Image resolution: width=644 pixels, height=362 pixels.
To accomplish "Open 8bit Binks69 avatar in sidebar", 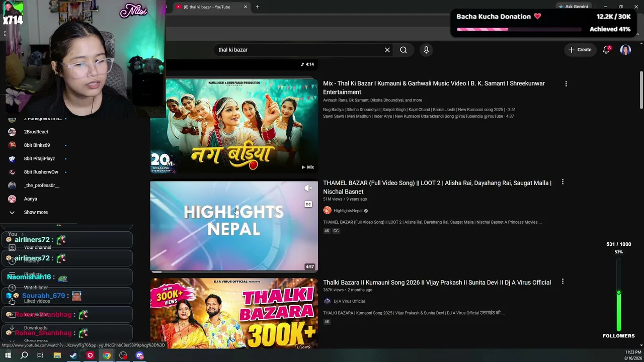I will (x=12, y=145).
